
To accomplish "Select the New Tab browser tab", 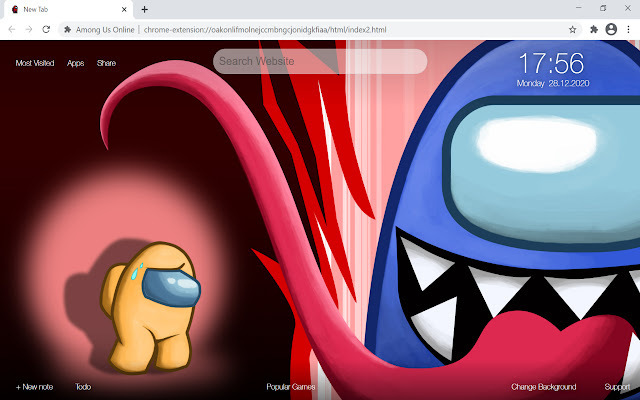I will (x=69, y=9).
